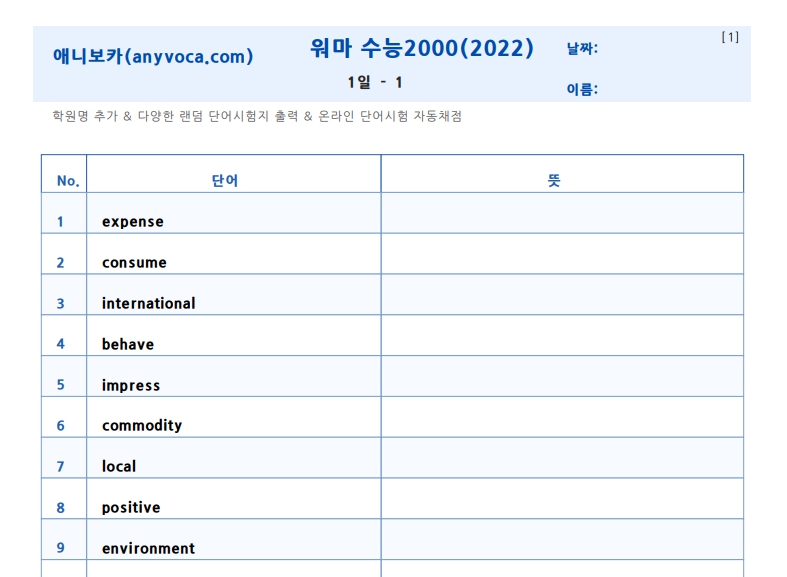
Task: Click the meaning cell for impress
Action: (x=562, y=376)
